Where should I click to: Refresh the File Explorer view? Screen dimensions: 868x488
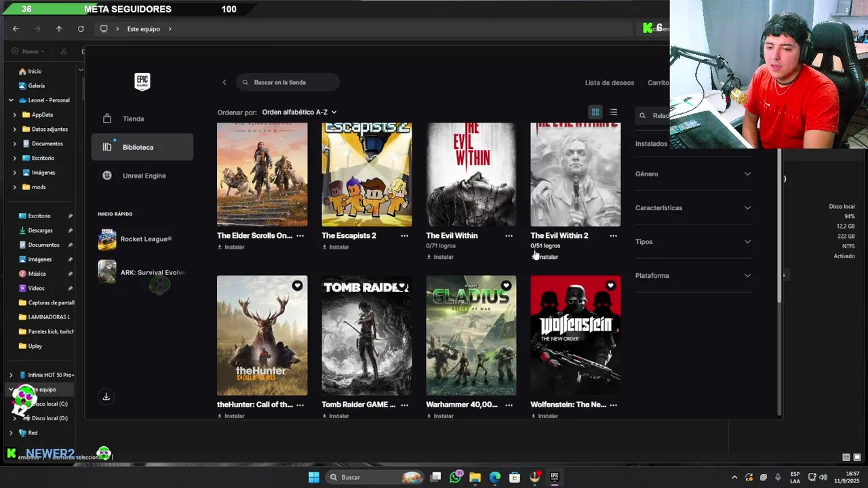click(x=81, y=29)
